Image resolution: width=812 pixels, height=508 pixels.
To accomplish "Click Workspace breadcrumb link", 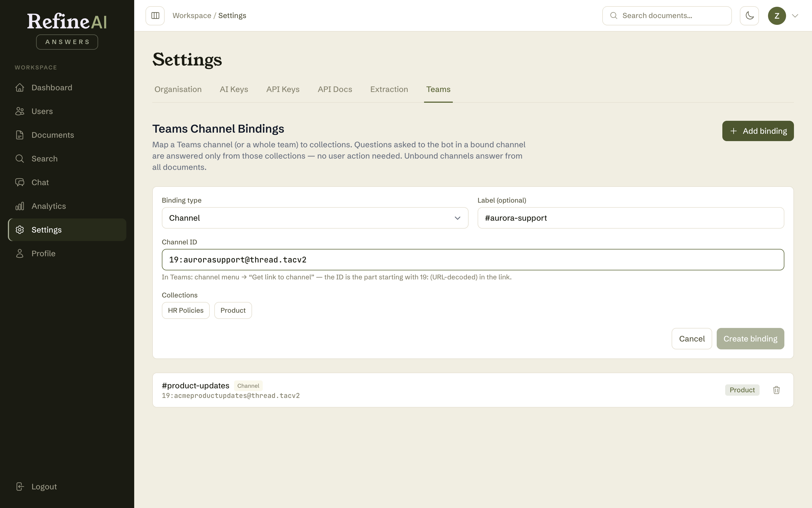I will point(192,16).
